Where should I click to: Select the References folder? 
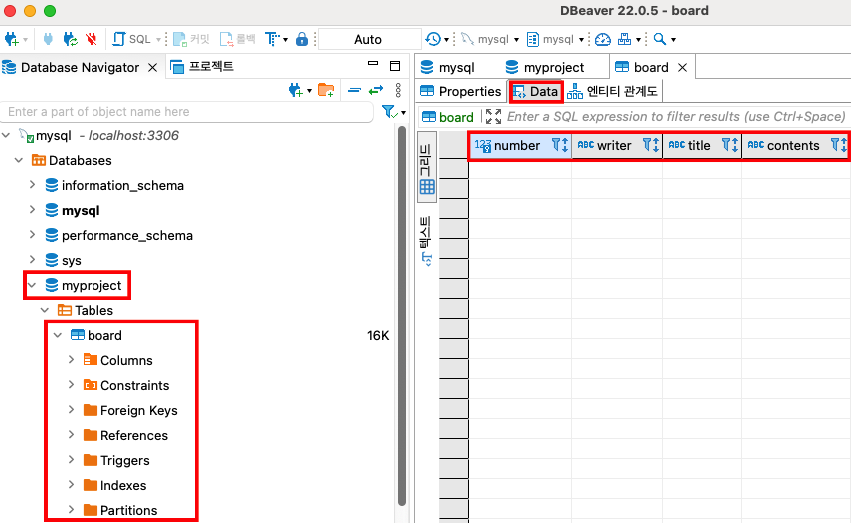[x=126, y=435]
